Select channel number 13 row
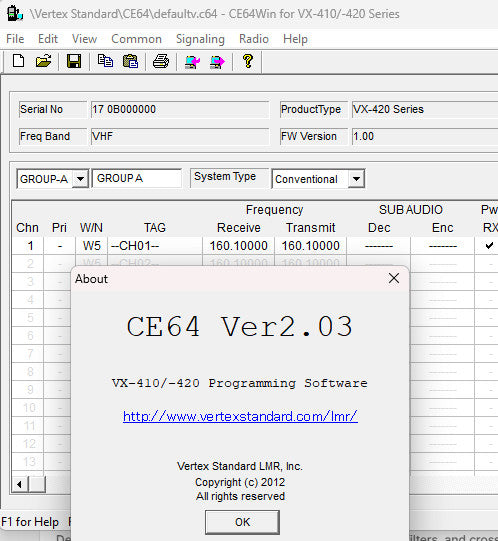 [28, 461]
